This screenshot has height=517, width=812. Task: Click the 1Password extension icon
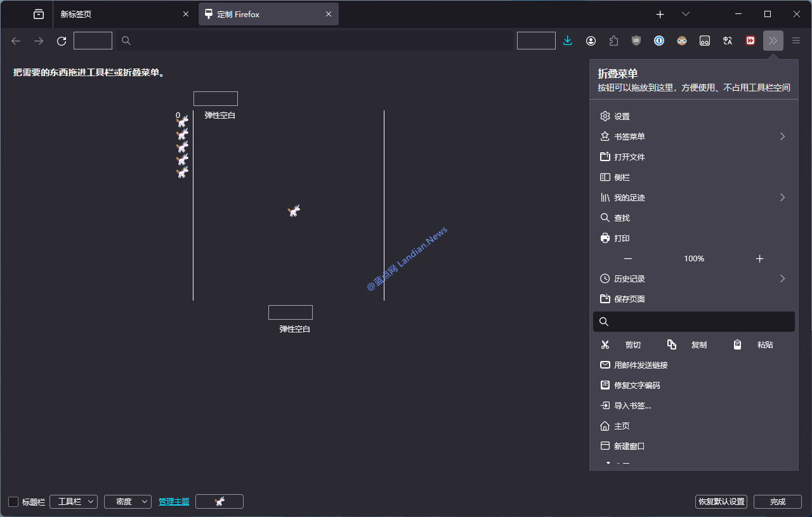[659, 41]
